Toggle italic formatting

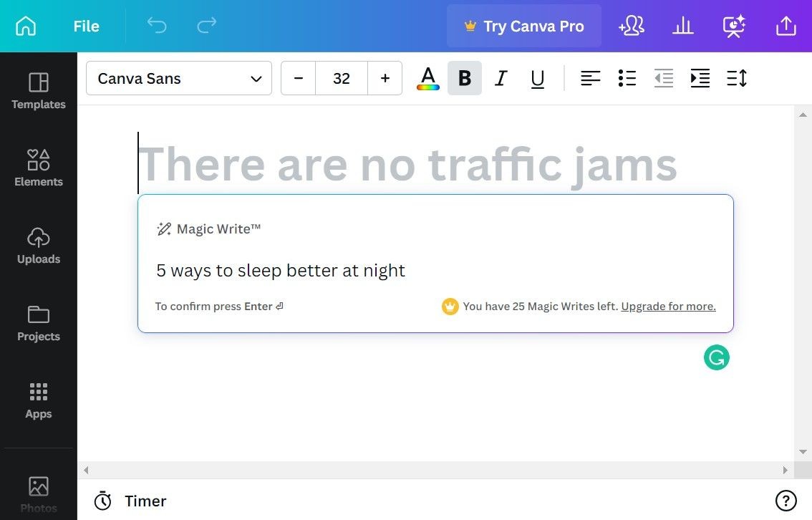tap(501, 78)
